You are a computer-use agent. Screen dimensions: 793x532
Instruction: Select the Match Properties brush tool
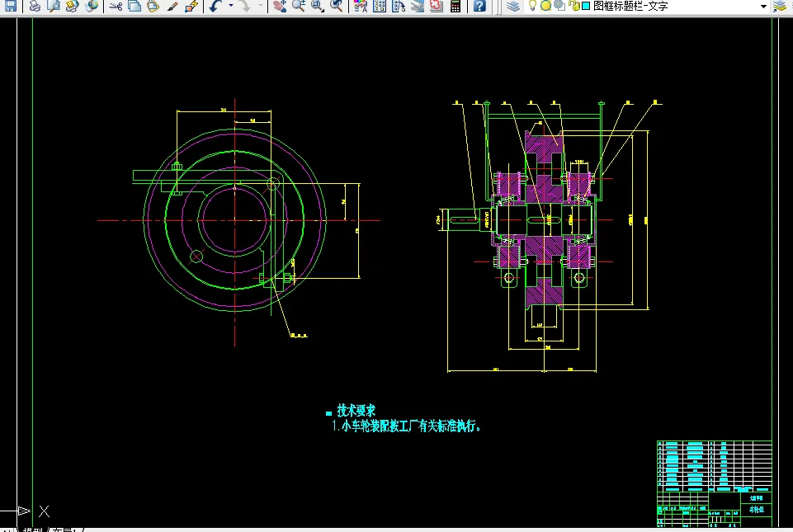tap(172, 6)
